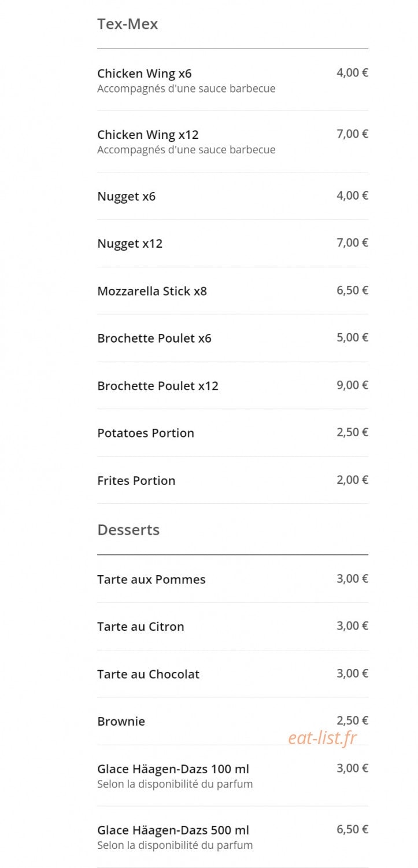This screenshot has width=418, height=868.
Task: Click the Tex-Mex section heading
Action: tap(127, 24)
